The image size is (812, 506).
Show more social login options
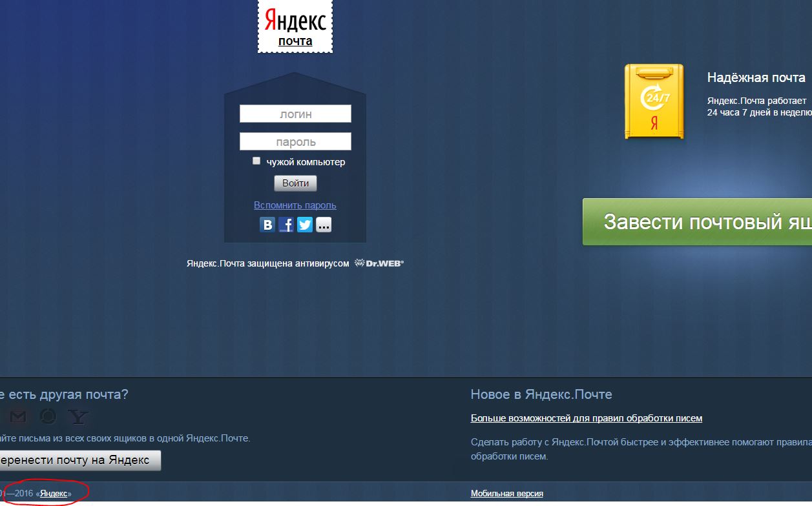(324, 225)
